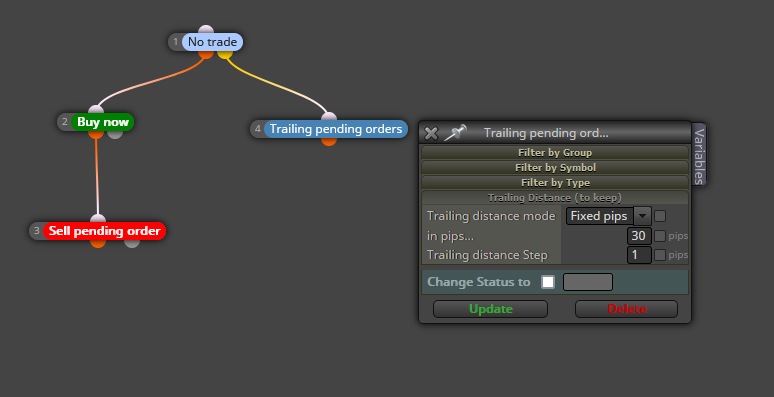Close the Trailing pending orders properties panel
Viewport: 774px width, 397px height.
click(431, 133)
